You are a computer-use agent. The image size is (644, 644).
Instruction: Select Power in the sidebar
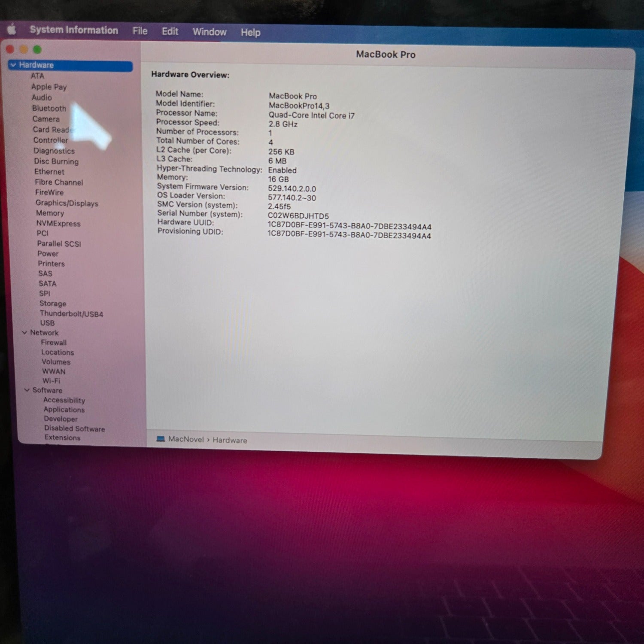(48, 253)
